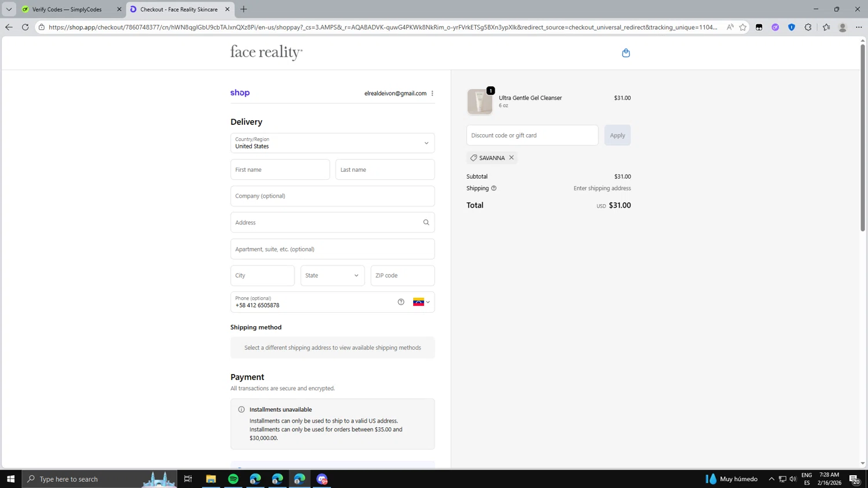Remove the SAVANNA discount code

click(512, 158)
